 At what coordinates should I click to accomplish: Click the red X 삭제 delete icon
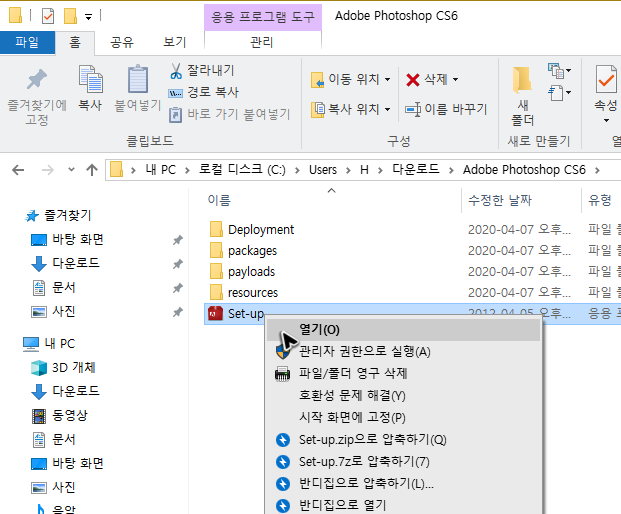(413, 80)
